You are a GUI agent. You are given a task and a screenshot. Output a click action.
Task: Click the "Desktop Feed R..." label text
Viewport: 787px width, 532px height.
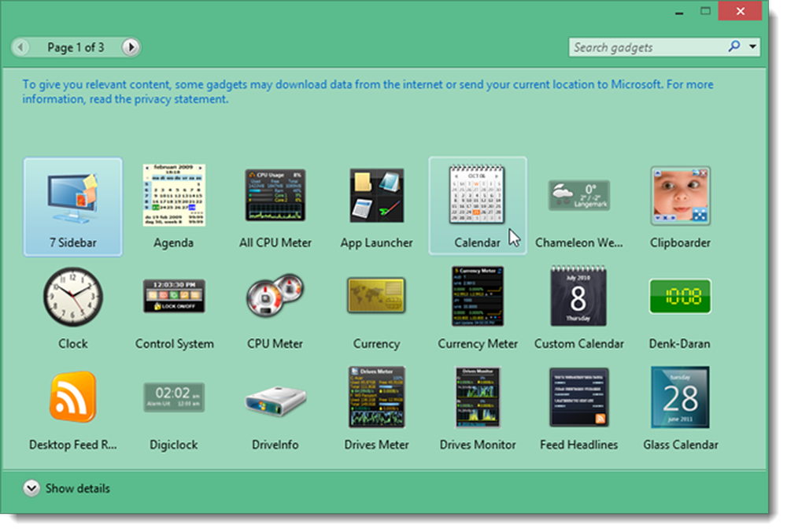(72, 445)
